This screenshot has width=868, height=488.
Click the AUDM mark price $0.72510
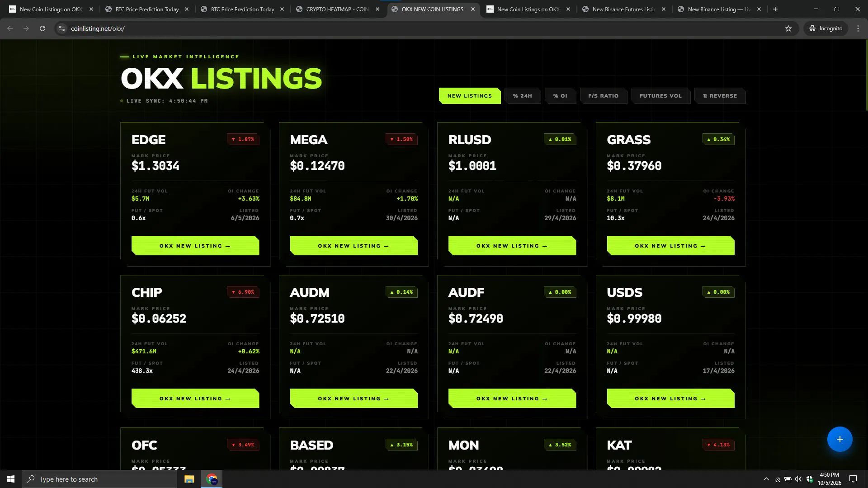point(317,319)
